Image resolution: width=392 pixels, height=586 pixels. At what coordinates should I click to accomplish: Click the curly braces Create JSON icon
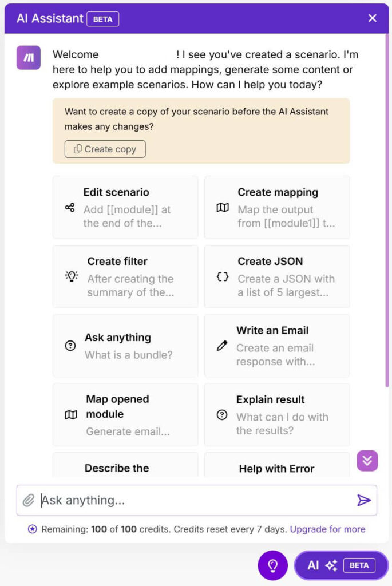[223, 276]
